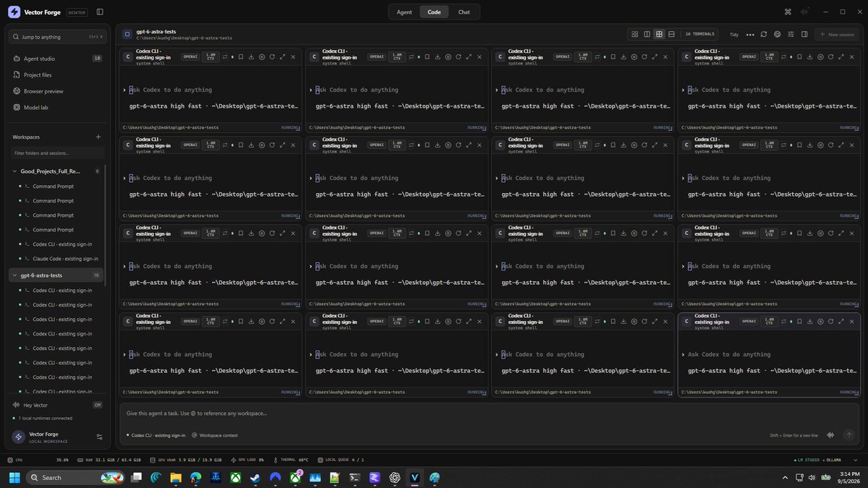Click the THERMAL temperature status entry

tap(292, 459)
